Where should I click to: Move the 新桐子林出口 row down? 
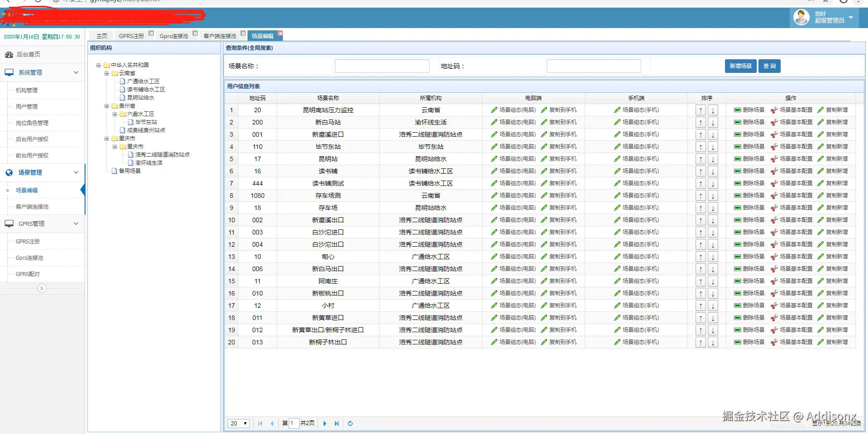(x=713, y=342)
